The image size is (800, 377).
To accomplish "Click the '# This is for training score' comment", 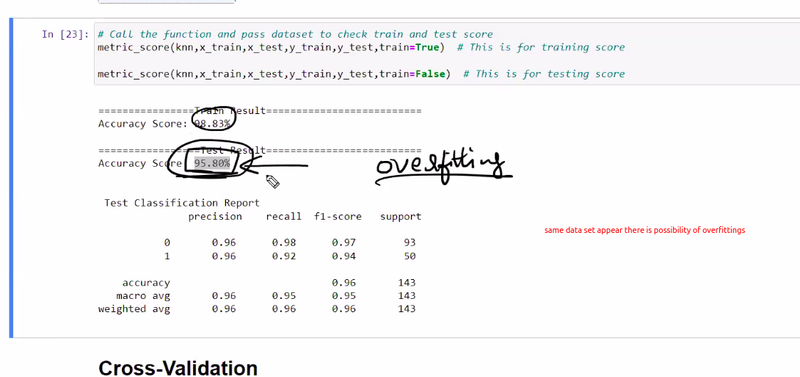I will click(x=541, y=47).
